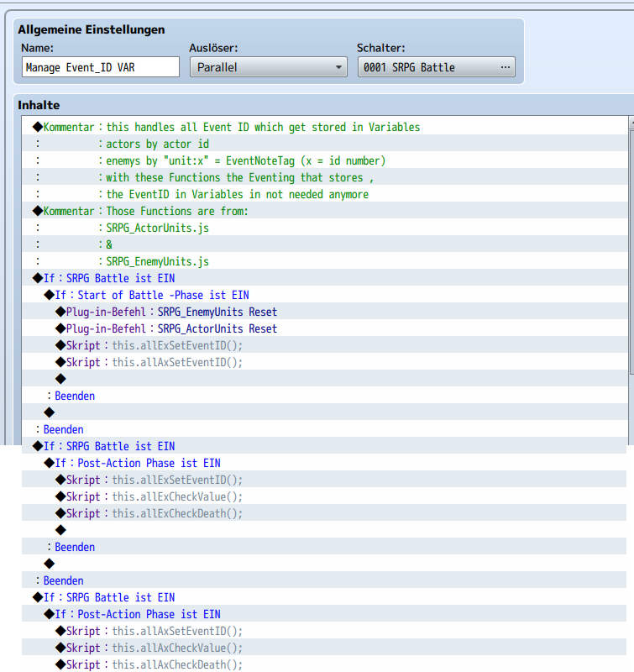Open the Schalter selector '0001 SRPG Battle'
The width and height of the screenshot is (634, 672).
pyautogui.click(x=437, y=67)
